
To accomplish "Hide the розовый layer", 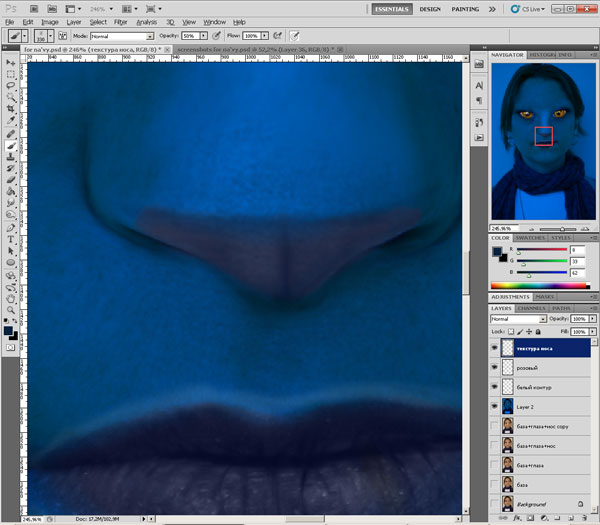I will [496, 368].
